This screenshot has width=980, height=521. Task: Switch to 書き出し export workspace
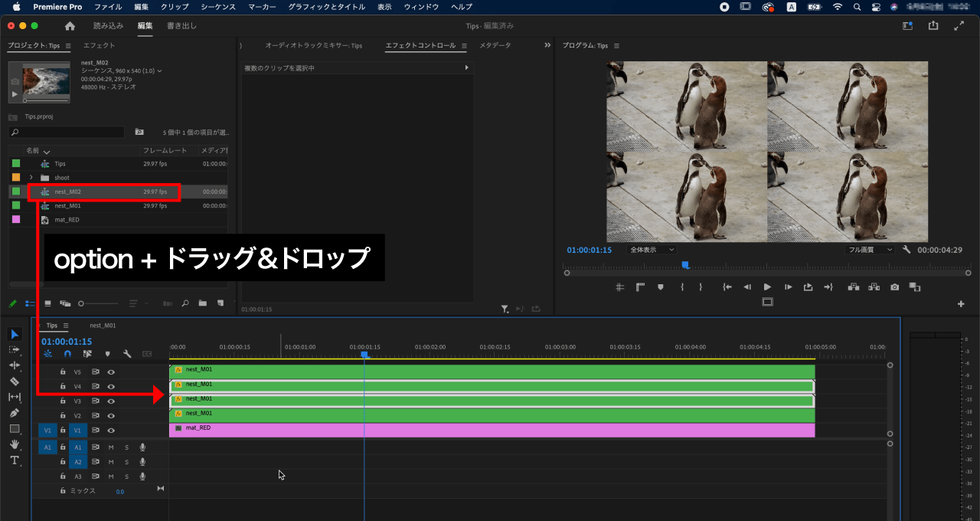[181, 26]
